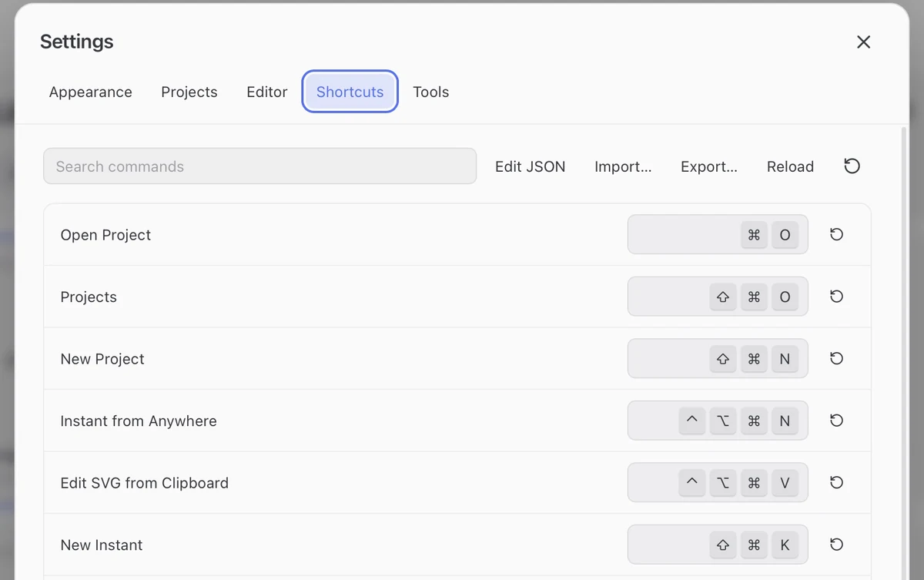Viewport: 924px width, 580px height.
Task: Edit the Open Project shortcut field
Action: 718,234
